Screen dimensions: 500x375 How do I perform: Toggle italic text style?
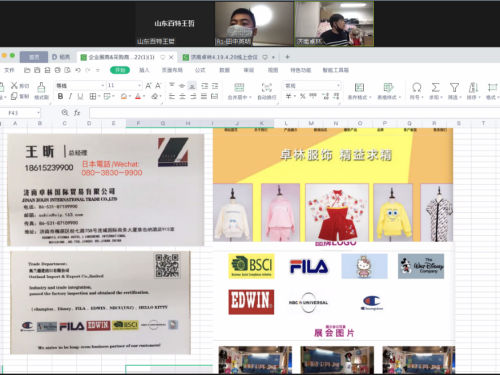pyautogui.click(x=70, y=96)
